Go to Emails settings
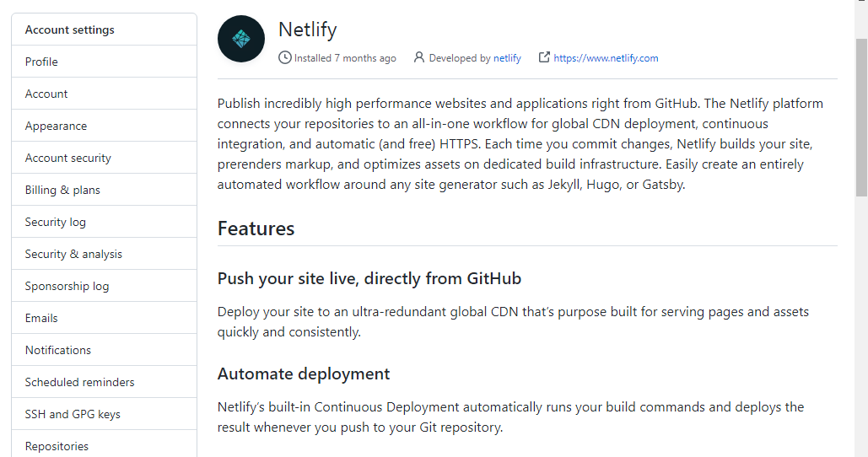Screen dimensions: 868x457 click(x=104, y=318)
